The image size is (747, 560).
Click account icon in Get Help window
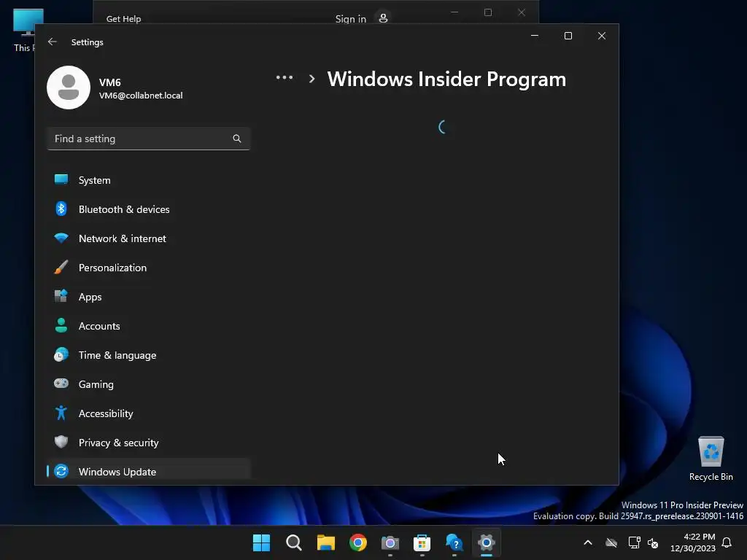click(x=383, y=18)
